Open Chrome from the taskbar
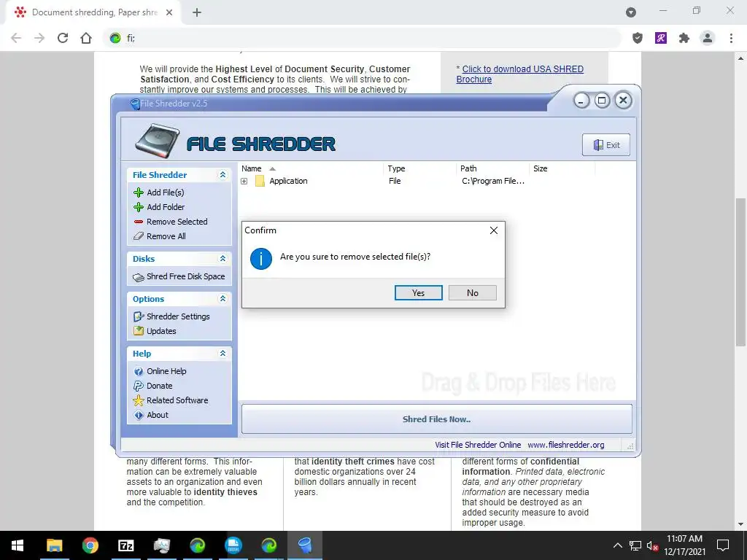747x560 pixels. tap(90, 545)
